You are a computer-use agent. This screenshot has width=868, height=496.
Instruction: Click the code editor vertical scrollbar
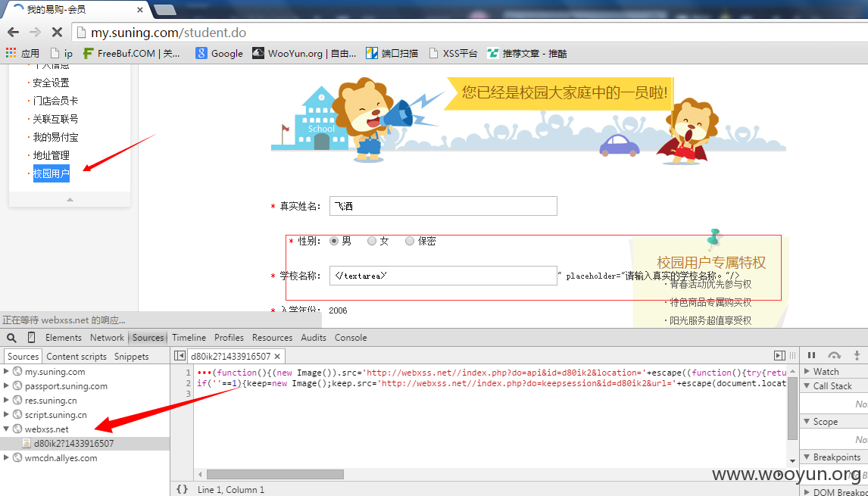pos(793,407)
